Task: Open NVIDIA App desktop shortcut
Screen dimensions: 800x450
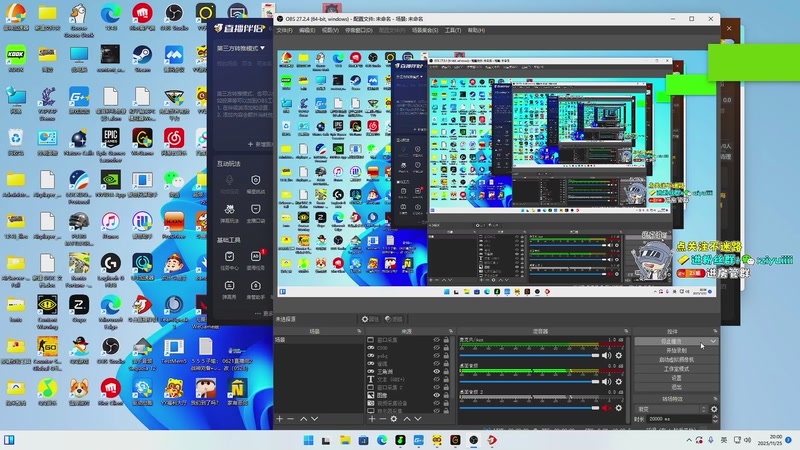Action: point(110,184)
